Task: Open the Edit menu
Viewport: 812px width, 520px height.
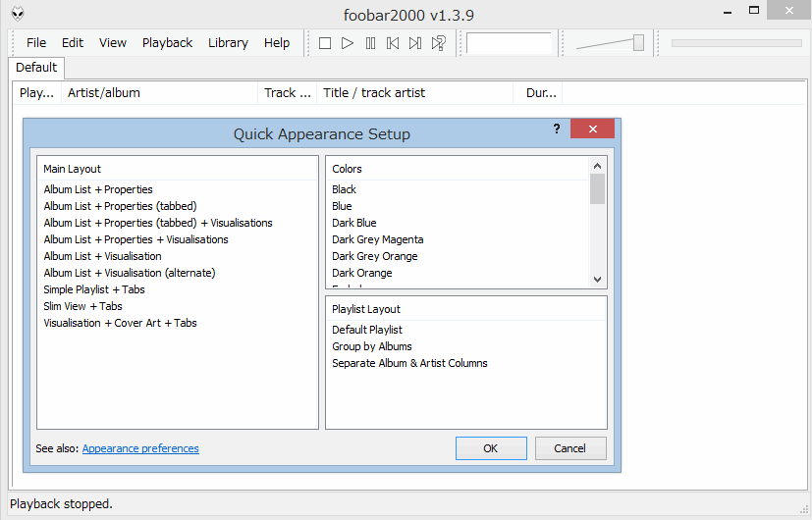Action: pyautogui.click(x=73, y=43)
